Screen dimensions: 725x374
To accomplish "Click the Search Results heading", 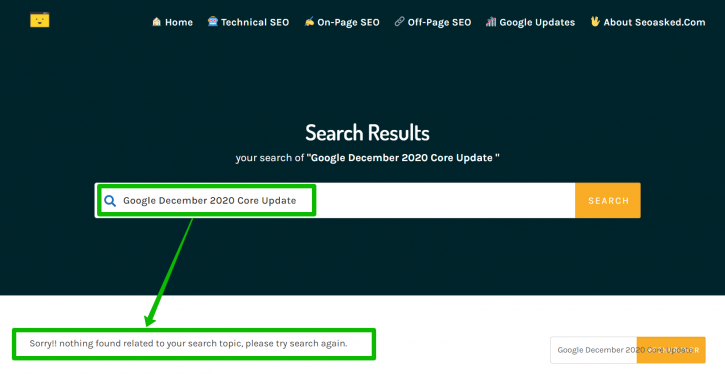I will tap(367, 133).
